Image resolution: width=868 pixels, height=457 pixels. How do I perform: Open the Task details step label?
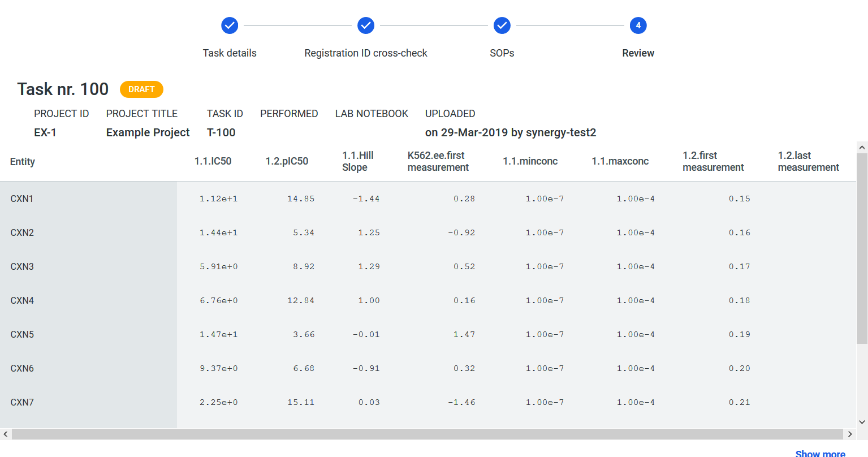tap(230, 53)
